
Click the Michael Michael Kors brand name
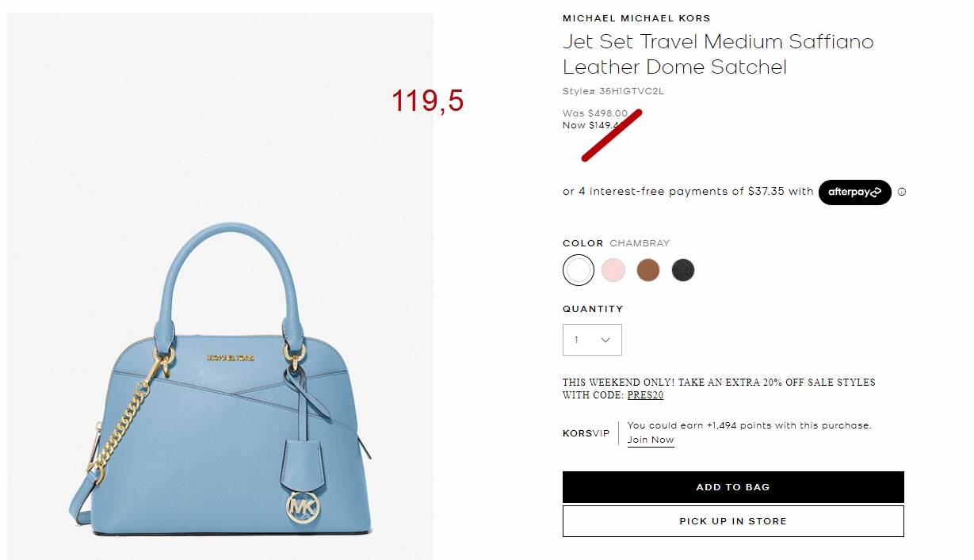coord(636,18)
